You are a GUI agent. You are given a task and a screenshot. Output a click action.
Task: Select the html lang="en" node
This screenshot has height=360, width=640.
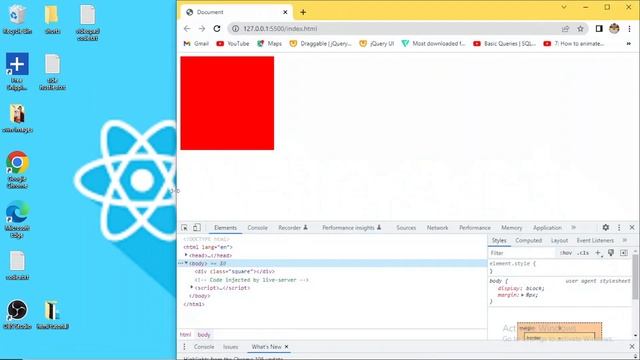tap(207, 247)
